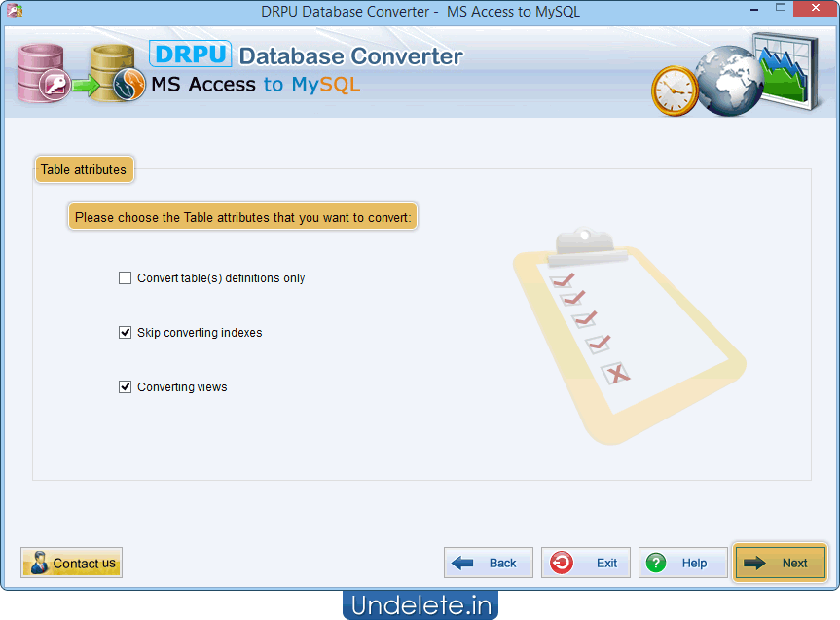Click 'Convert table(s) definitions only' label

(221, 278)
